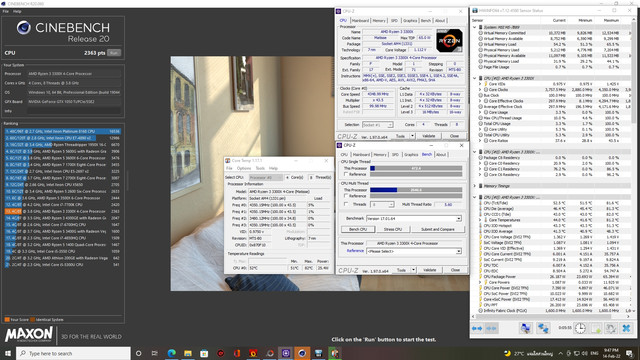The height and width of the screenshot is (360, 640).
Task: Click Validate button in lower CPU-Z
Action: click(x=429, y=270)
